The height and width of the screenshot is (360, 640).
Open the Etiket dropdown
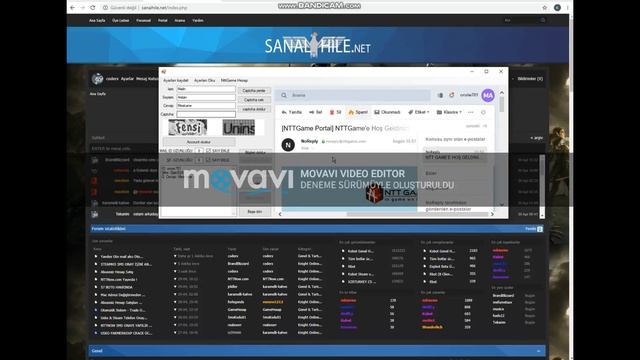click(419, 112)
